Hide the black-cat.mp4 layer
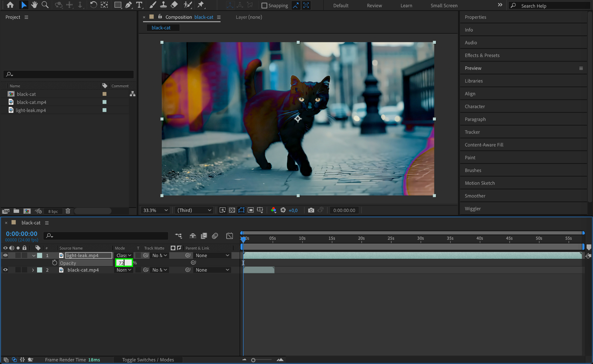593x364 pixels. (5, 270)
